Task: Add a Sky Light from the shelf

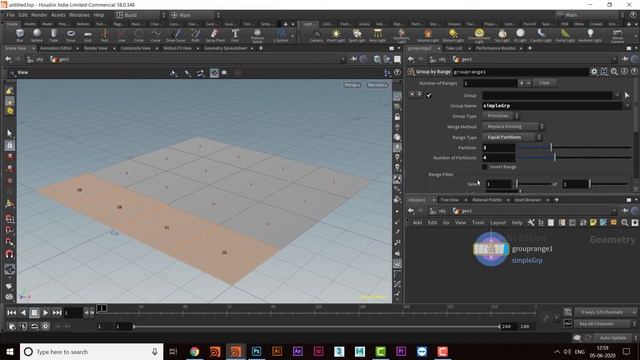Action: pos(502,35)
